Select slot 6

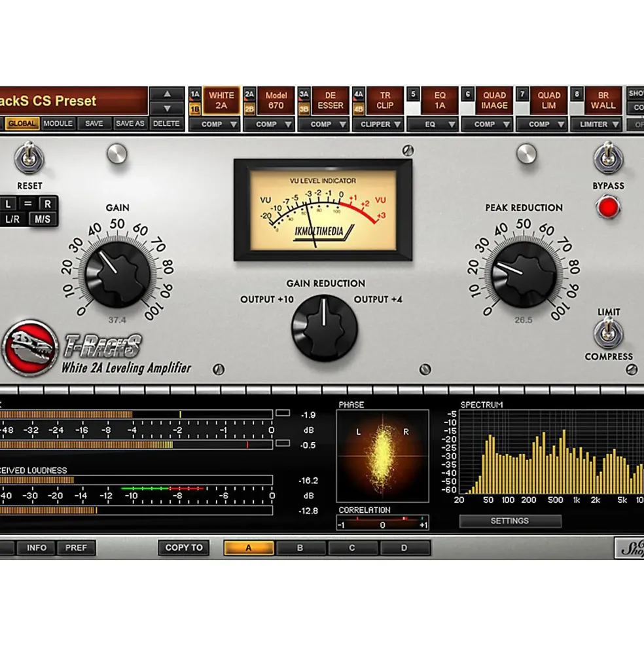(467, 94)
